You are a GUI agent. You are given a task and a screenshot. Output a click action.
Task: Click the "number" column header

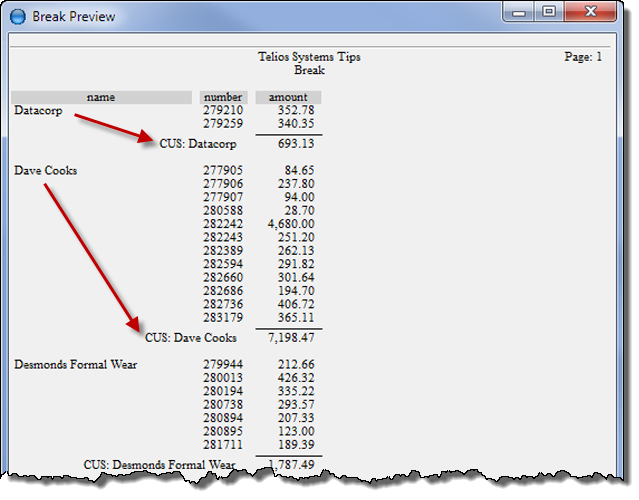pyautogui.click(x=222, y=97)
